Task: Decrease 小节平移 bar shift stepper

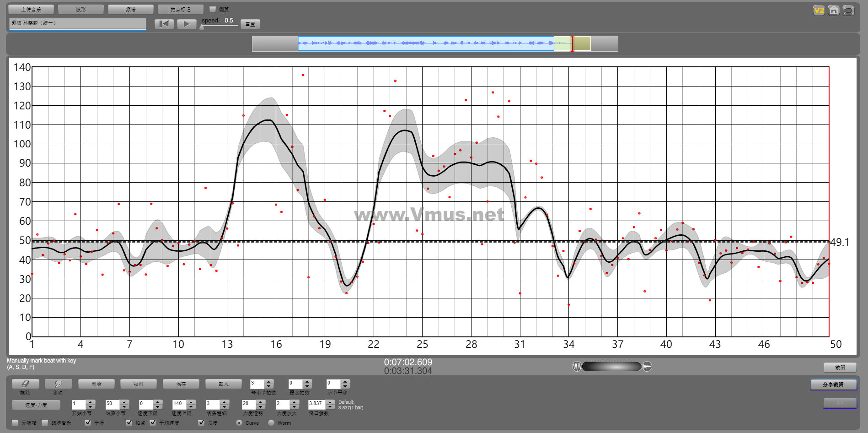Action: pos(345,386)
